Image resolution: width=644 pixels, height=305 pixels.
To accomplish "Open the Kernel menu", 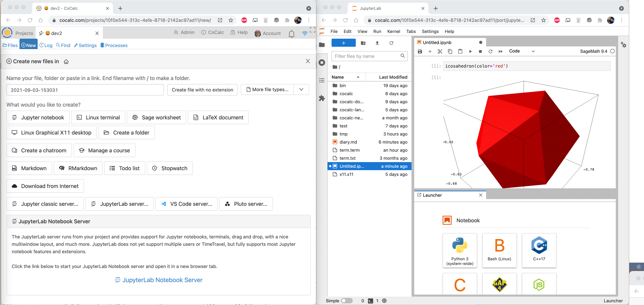I will pyautogui.click(x=393, y=31).
